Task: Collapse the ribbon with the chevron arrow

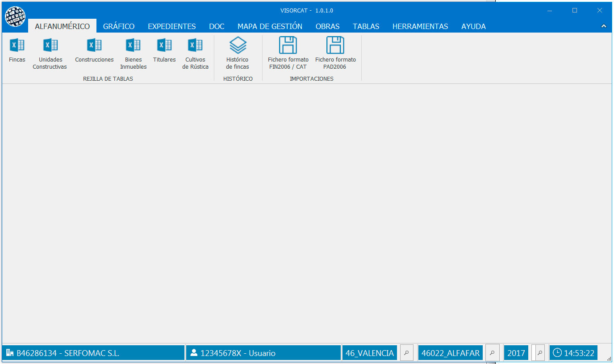Action: pos(604,26)
